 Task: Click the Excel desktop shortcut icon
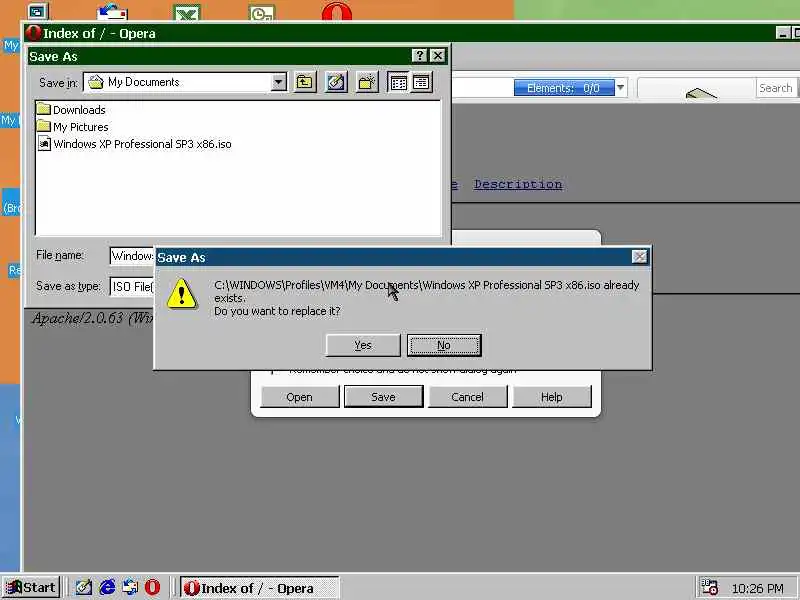pos(187,11)
